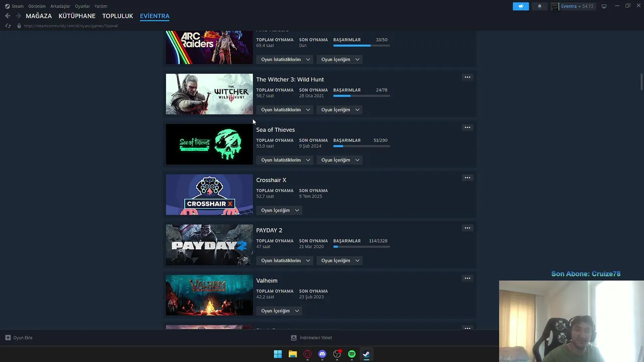Reload the page with refresh icon
The image size is (644, 362).
pyautogui.click(x=8, y=26)
